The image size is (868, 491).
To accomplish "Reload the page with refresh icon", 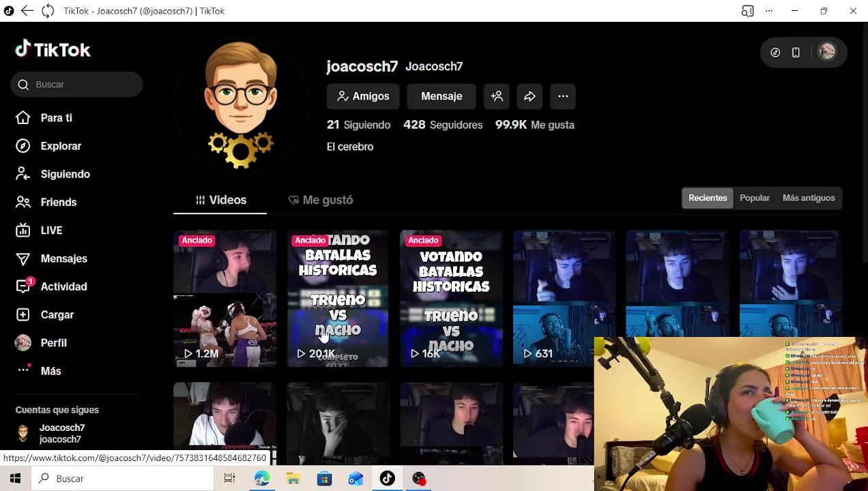I will click(x=48, y=11).
